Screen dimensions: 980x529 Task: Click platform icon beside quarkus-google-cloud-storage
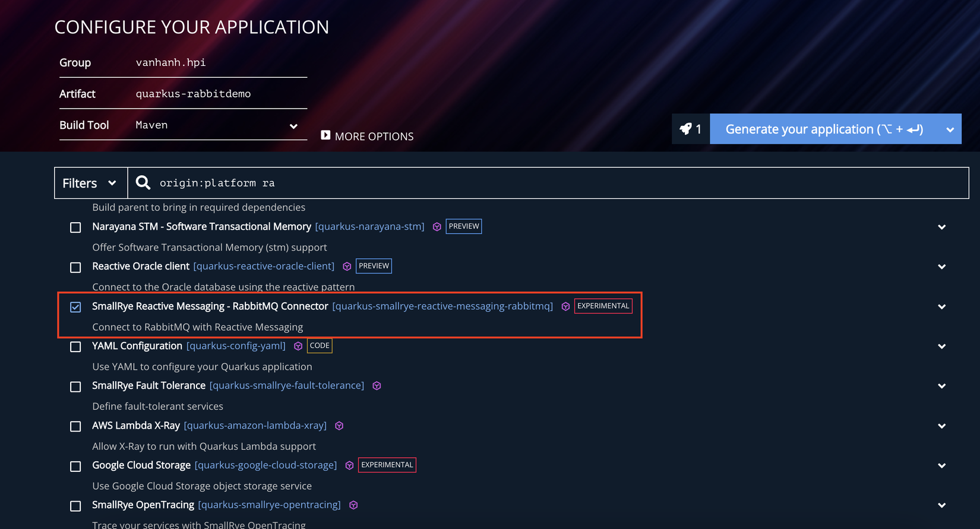click(349, 465)
